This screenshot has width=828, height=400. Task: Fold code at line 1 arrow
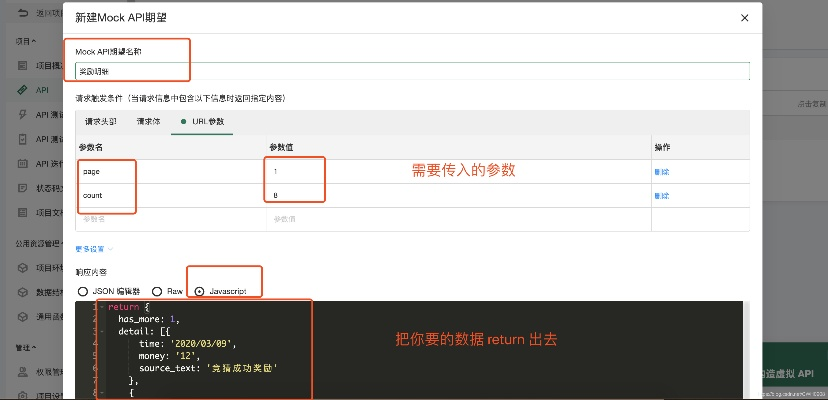[101, 307]
